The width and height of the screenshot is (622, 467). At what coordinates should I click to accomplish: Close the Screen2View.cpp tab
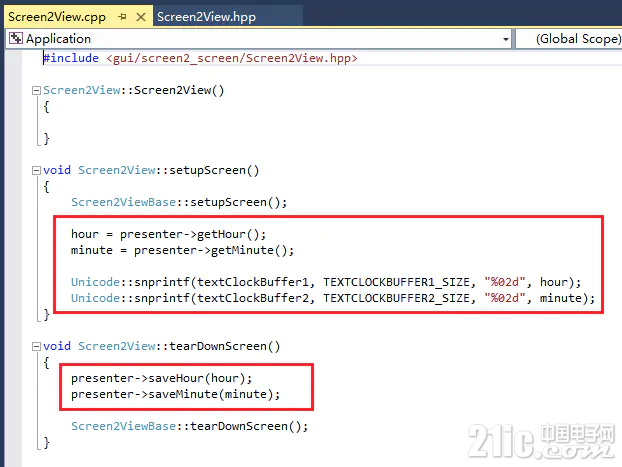click(x=140, y=17)
